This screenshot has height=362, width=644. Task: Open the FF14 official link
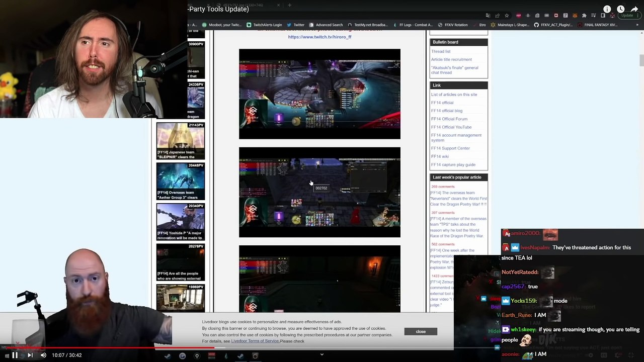point(442,103)
